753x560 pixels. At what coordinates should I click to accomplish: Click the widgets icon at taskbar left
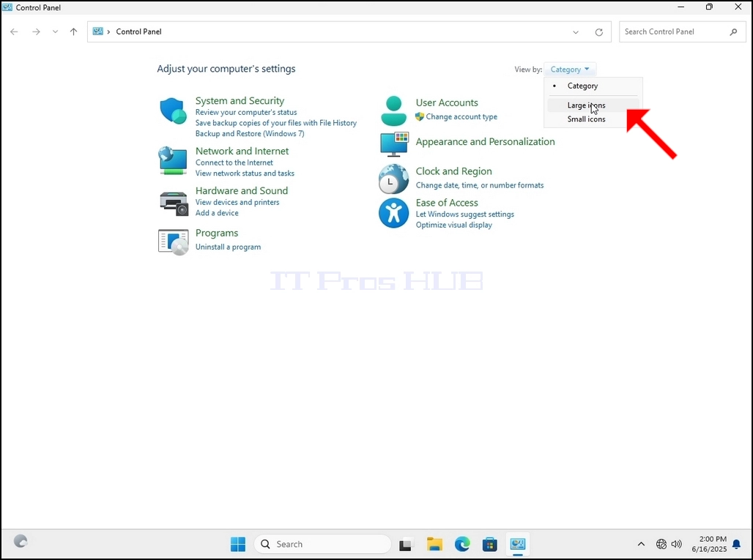(x=21, y=541)
